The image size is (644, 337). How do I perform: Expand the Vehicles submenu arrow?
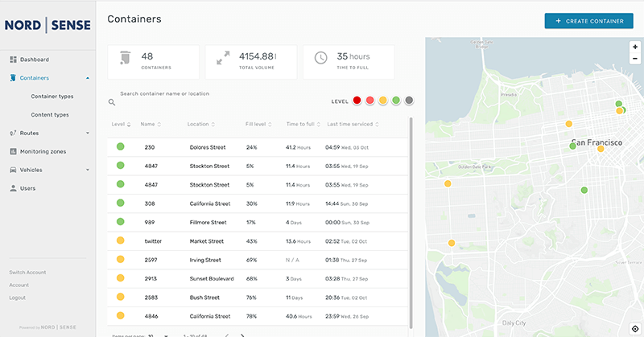coord(88,170)
